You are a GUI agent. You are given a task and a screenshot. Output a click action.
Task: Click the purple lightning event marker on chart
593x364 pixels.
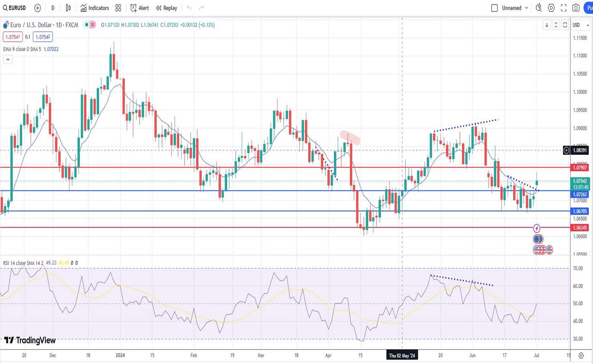[x=537, y=228]
